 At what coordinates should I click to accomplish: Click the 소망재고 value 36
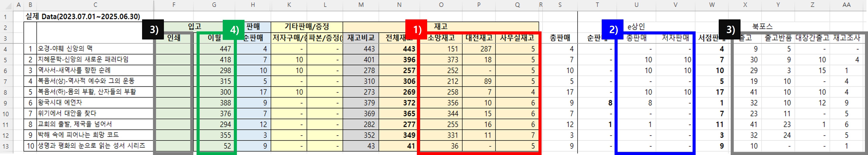tap(441, 146)
